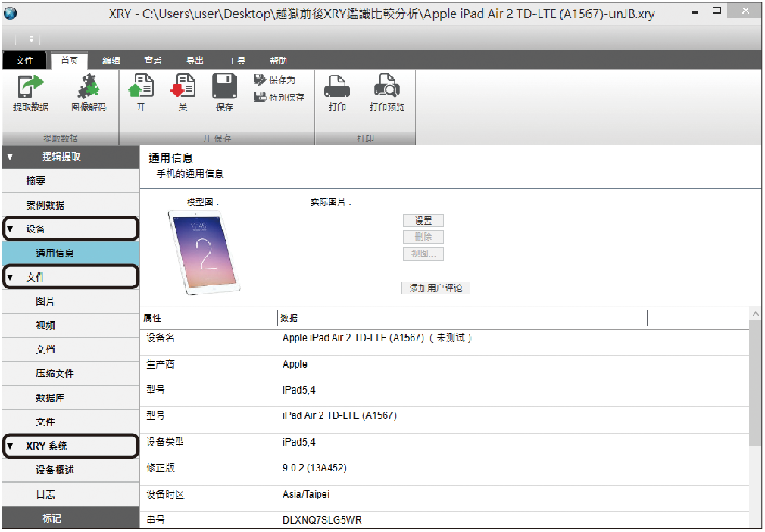Collapse the 逻辑提取 panel header
The width and height of the screenshot is (765, 532).
pyautogui.click(x=70, y=157)
